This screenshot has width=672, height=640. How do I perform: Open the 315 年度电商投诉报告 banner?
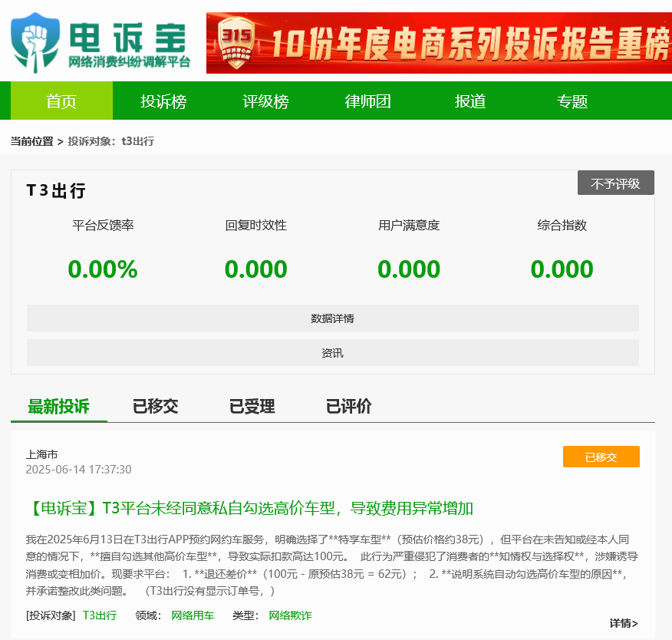point(439,43)
